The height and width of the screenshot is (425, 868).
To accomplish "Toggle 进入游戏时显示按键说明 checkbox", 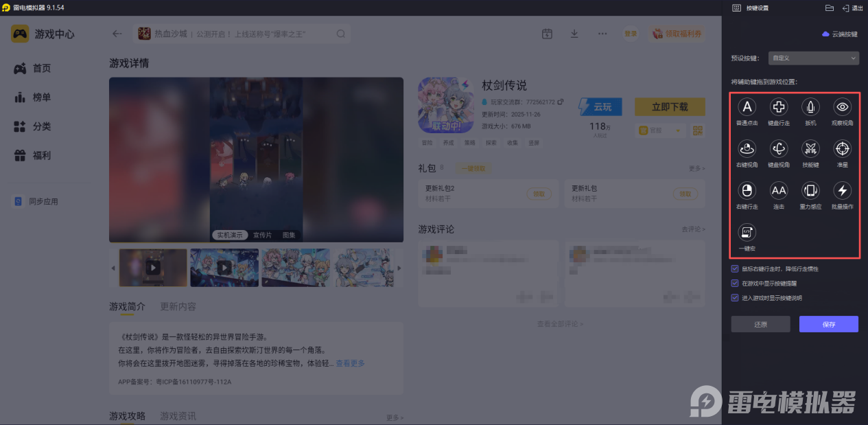I will 734,297.
